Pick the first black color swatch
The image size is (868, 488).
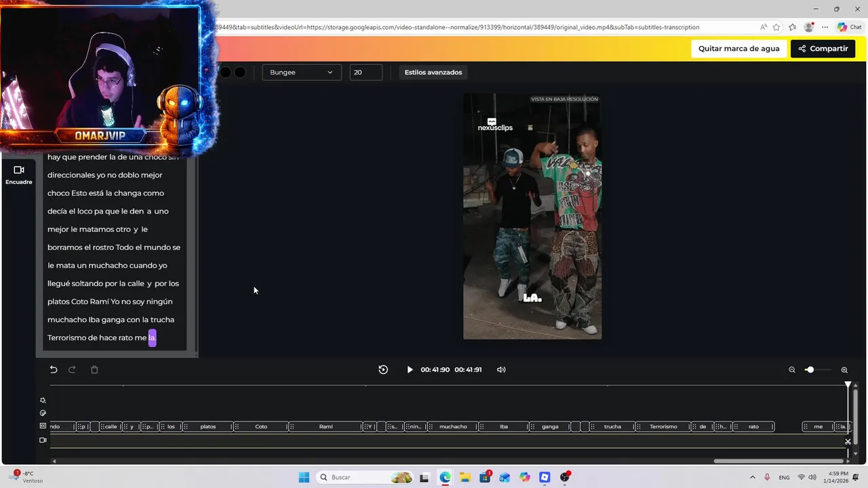(x=225, y=73)
